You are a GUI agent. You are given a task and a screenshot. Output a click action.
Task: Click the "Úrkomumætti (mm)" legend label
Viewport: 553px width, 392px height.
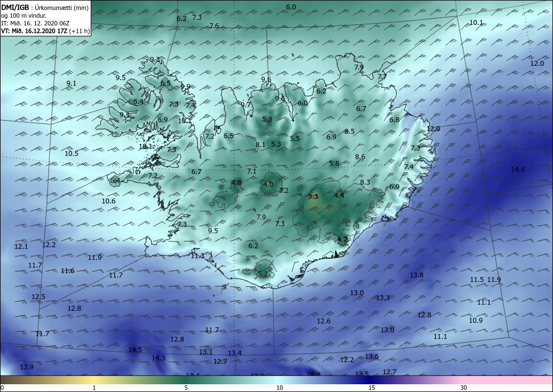pyautogui.click(x=62, y=8)
